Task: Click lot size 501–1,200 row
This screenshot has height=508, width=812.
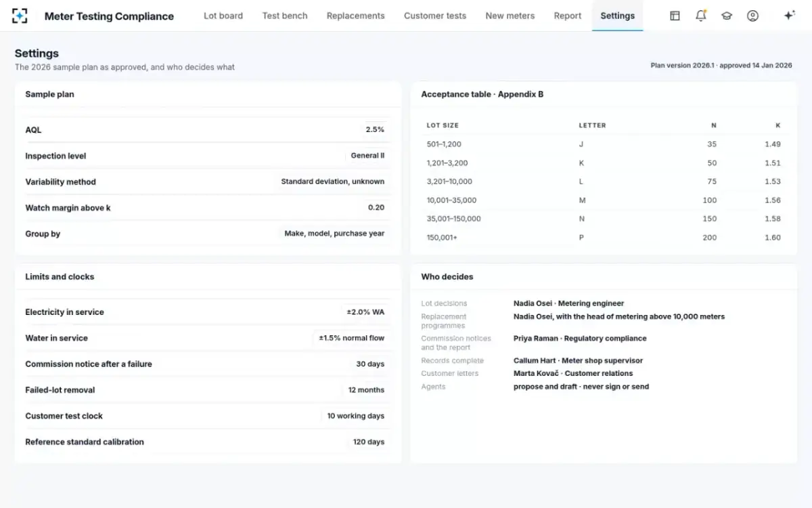Action: point(604,144)
